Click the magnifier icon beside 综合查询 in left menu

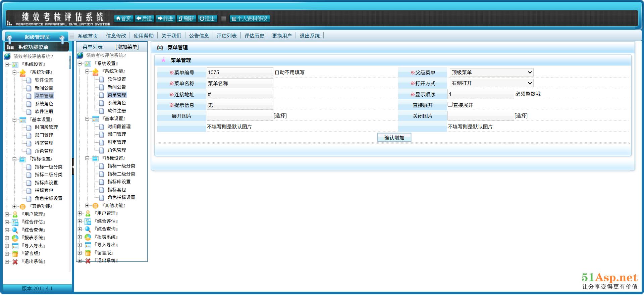pyautogui.click(x=15, y=230)
